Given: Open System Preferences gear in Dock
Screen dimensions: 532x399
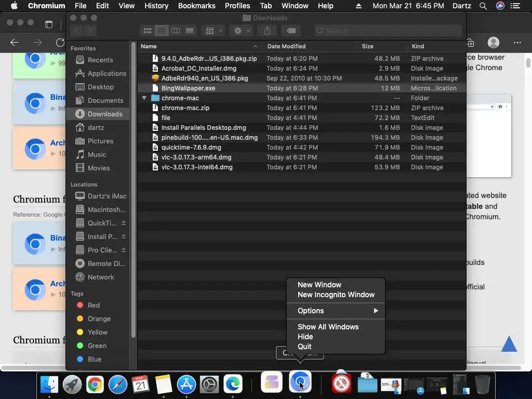Looking at the screenshot, I should point(209,384).
